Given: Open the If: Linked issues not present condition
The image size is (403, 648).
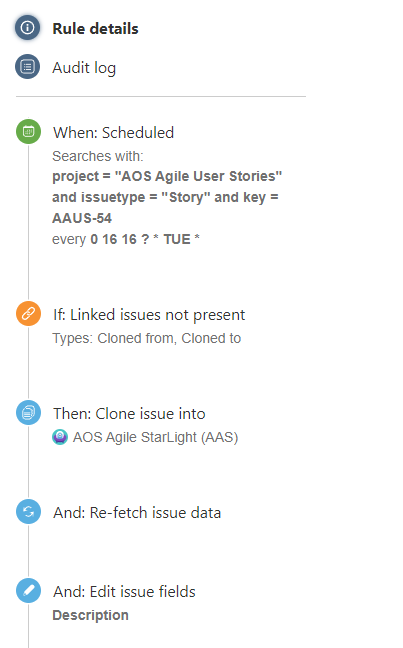Looking at the screenshot, I should tap(149, 315).
